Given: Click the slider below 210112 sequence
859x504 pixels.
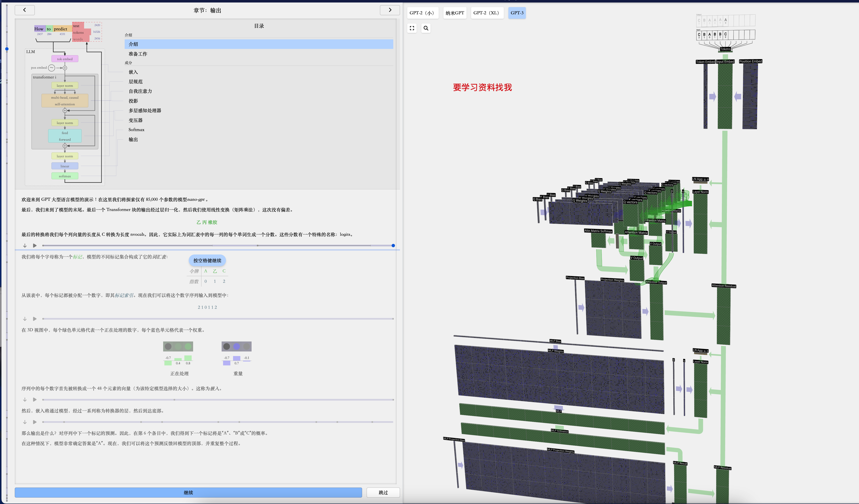Looking at the screenshot, I should [x=218, y=319].
